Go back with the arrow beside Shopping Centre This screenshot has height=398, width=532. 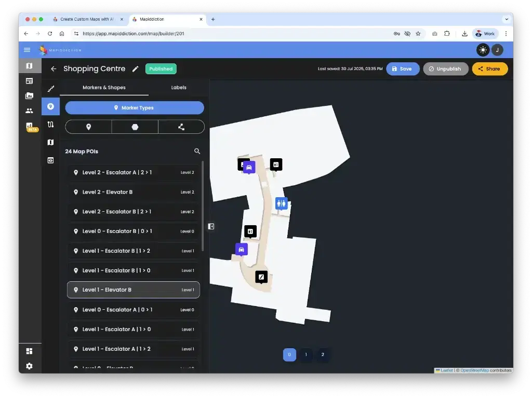(x=54, y=69)
